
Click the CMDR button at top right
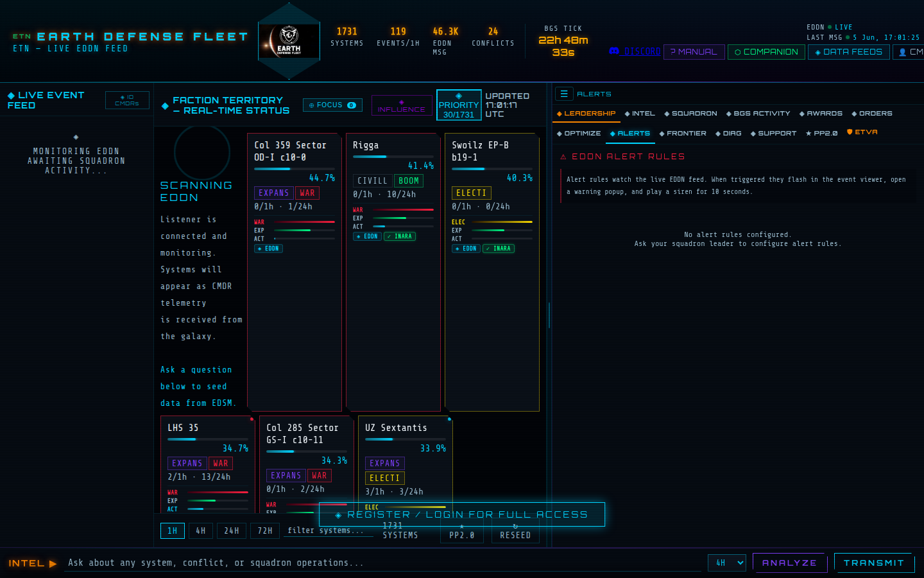coord(909,52)
